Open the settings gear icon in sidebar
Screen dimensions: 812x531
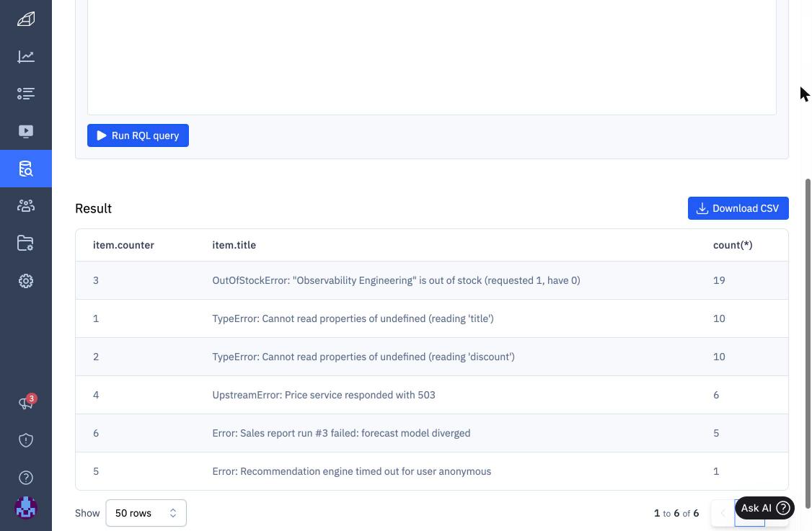26,281
